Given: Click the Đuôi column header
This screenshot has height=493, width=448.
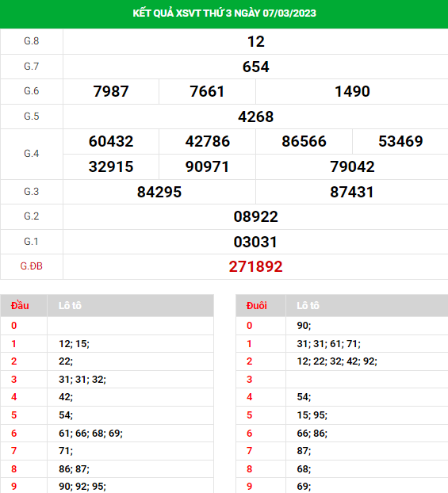Looking at the screenshot, I should point(257,306).
